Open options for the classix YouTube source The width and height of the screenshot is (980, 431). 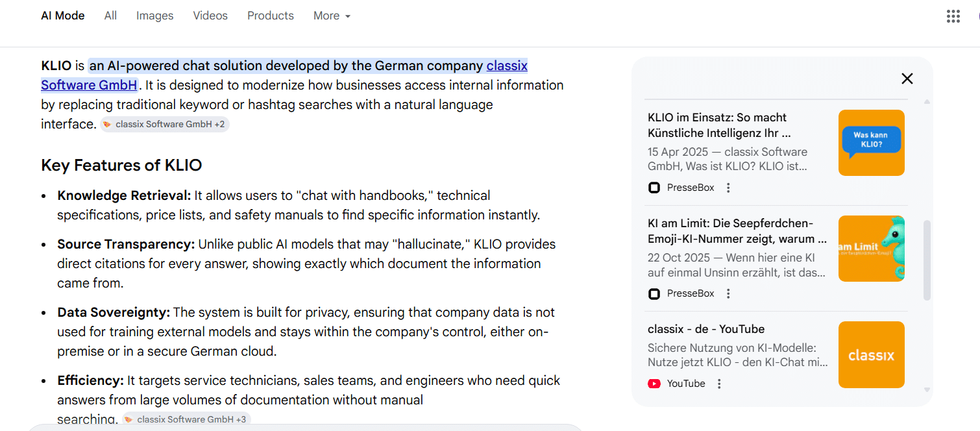pyautogui.click(x=719, y=384)
